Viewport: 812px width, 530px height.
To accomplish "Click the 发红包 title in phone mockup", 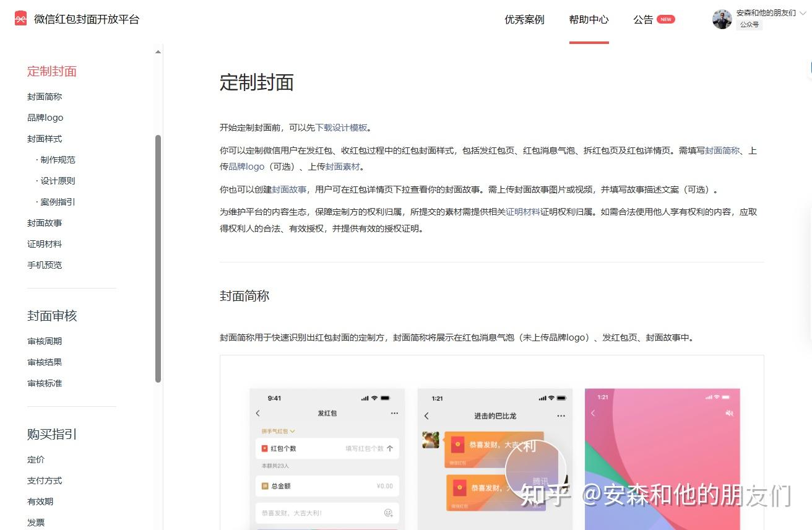I will coord(327,413).
